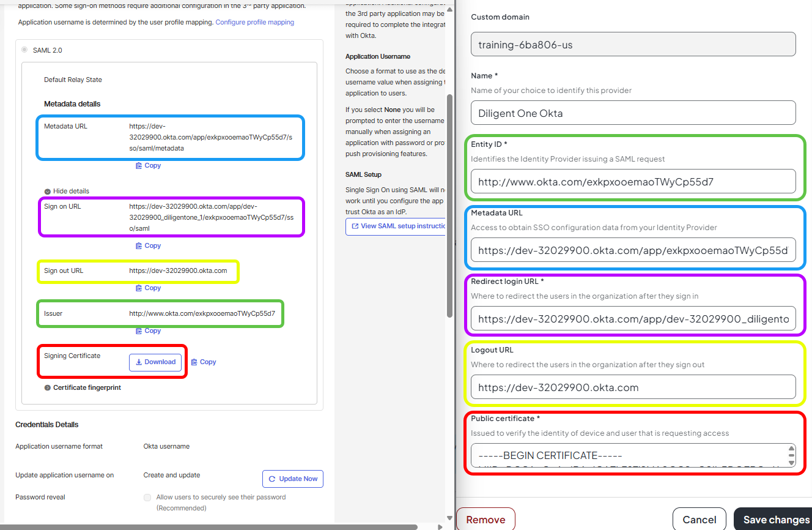Image resolution: width=812 pixels, height=530 pixels.
Task: Click the Cancel button
Action: (699, 518)
